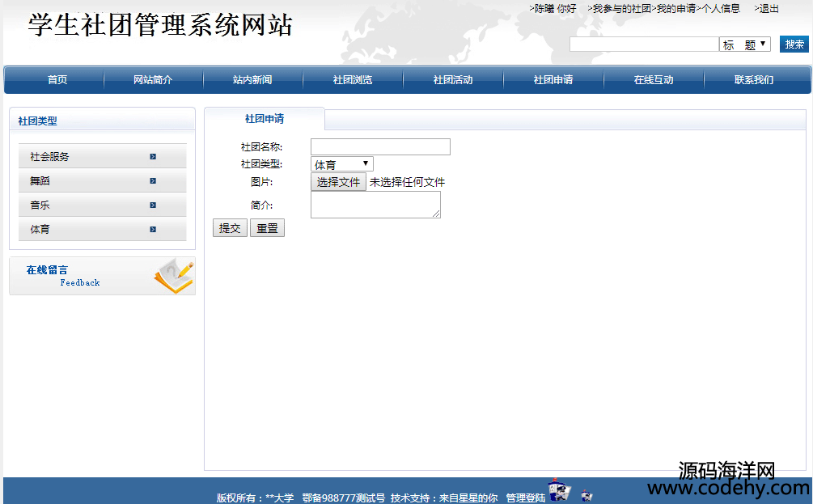The height and width of the screenshot is (504, 813).
Task: Click the small icon at far right of footer
Action: [x=587, y=495]
